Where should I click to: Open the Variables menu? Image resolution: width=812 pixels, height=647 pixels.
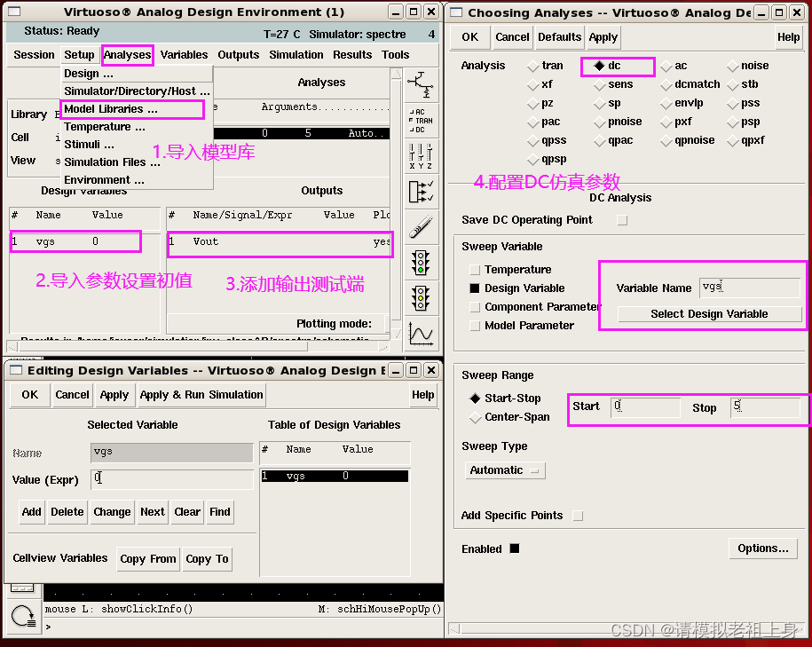click(x=184, y=55)
